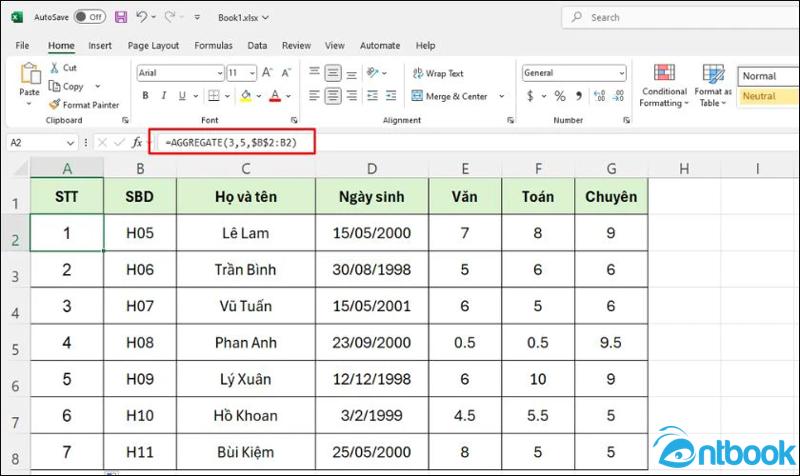Click Format Painter brush
The width and height of the screenshot is (800, 476).
click(54, 105)
